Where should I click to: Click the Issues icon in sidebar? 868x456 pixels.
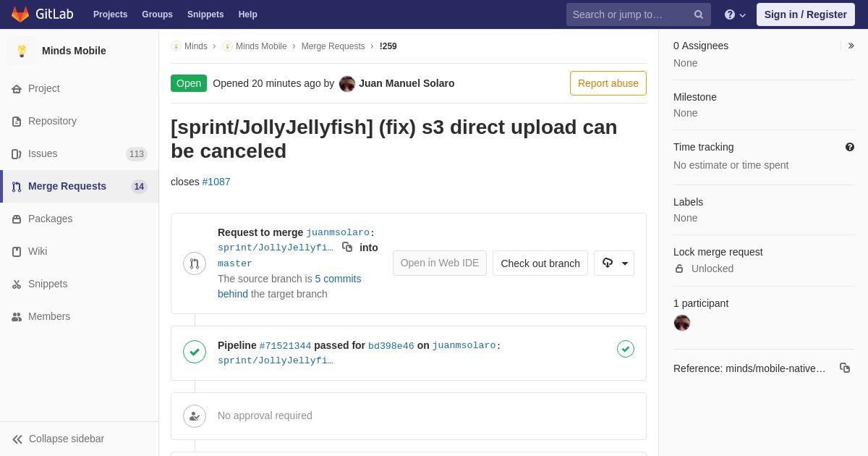point(17,154)
